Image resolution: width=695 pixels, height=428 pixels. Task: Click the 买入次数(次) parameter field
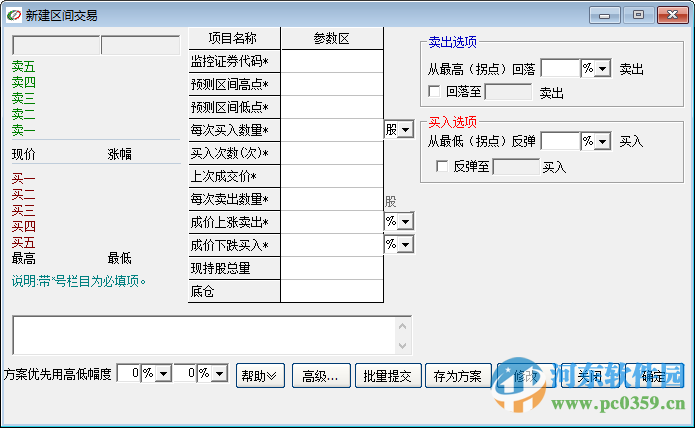tap(332, 153)
